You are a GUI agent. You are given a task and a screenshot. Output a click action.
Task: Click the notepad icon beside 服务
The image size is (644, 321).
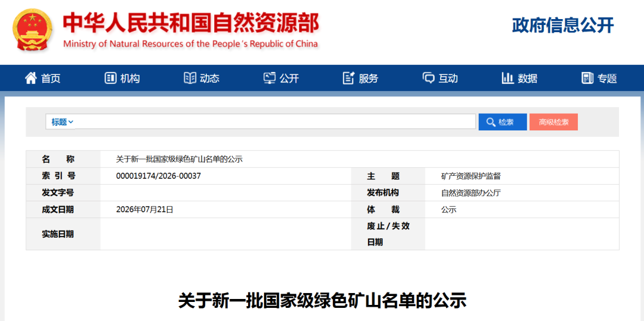(x=349, y=78)
